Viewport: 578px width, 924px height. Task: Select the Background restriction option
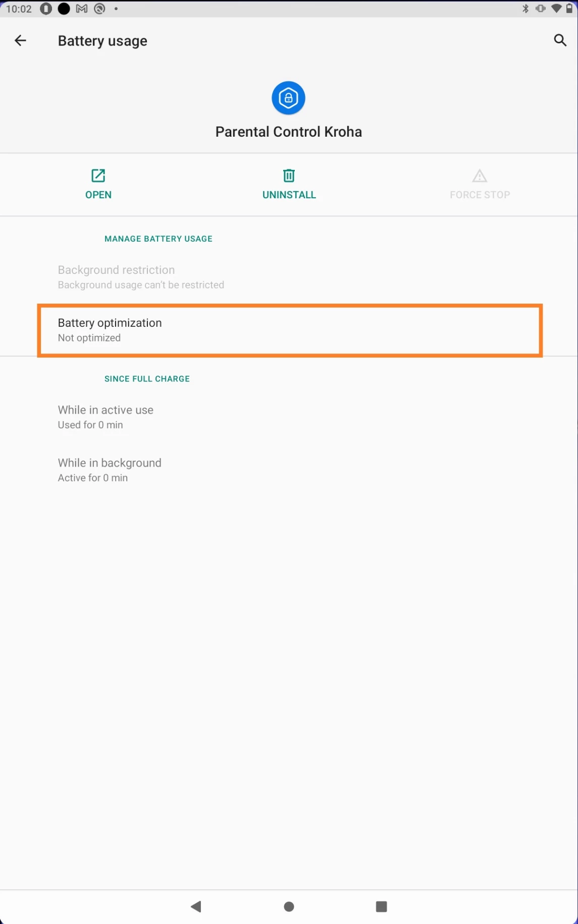coord(141,277)
